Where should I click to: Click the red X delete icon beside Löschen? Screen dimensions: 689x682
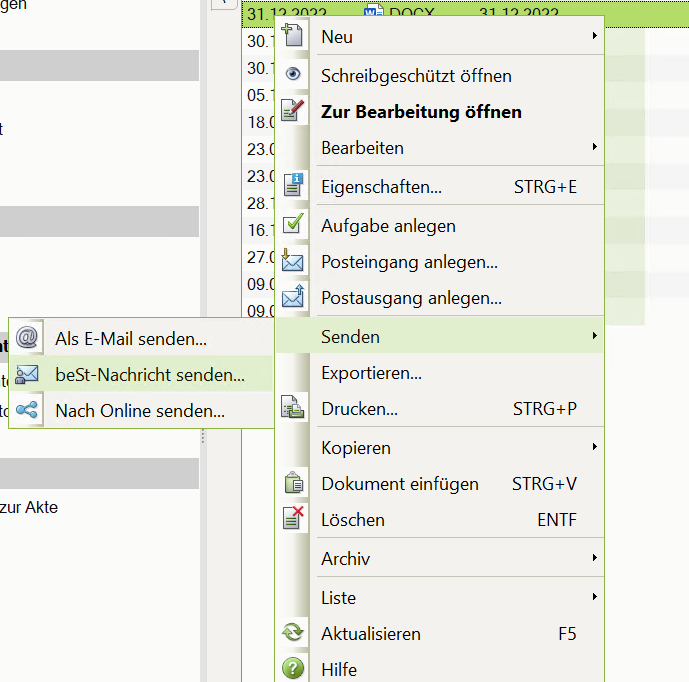click(293, 517)
